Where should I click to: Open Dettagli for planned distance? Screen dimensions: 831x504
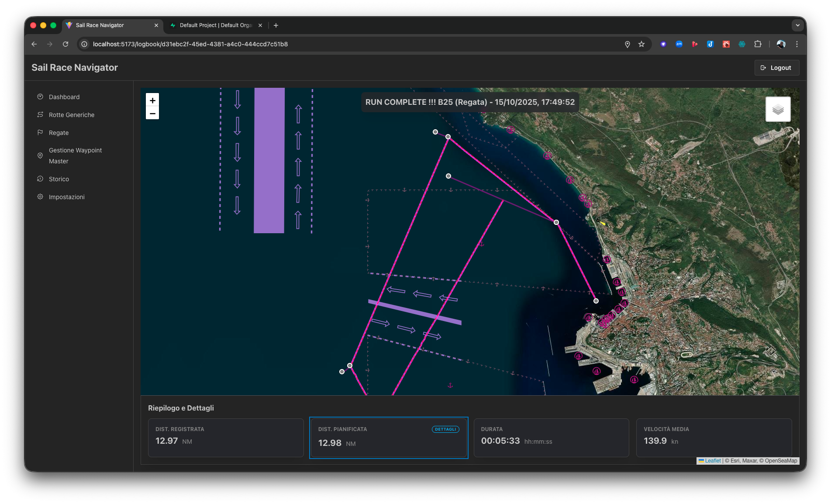click(x=445, y=429)
